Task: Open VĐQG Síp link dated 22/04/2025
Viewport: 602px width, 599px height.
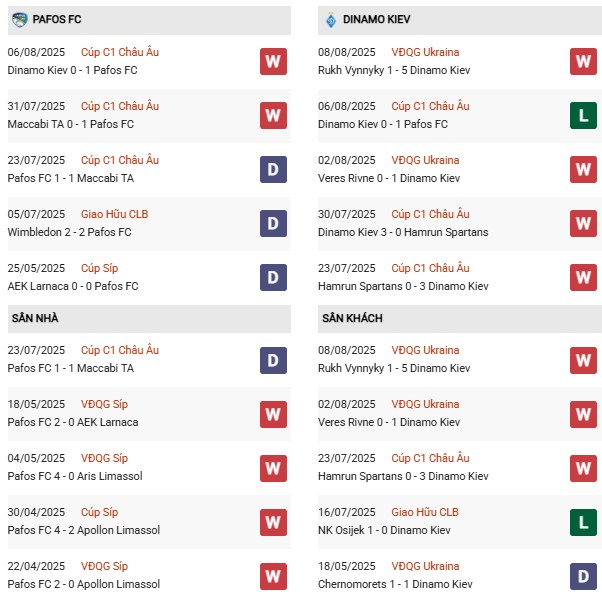Action: [104, 566]
